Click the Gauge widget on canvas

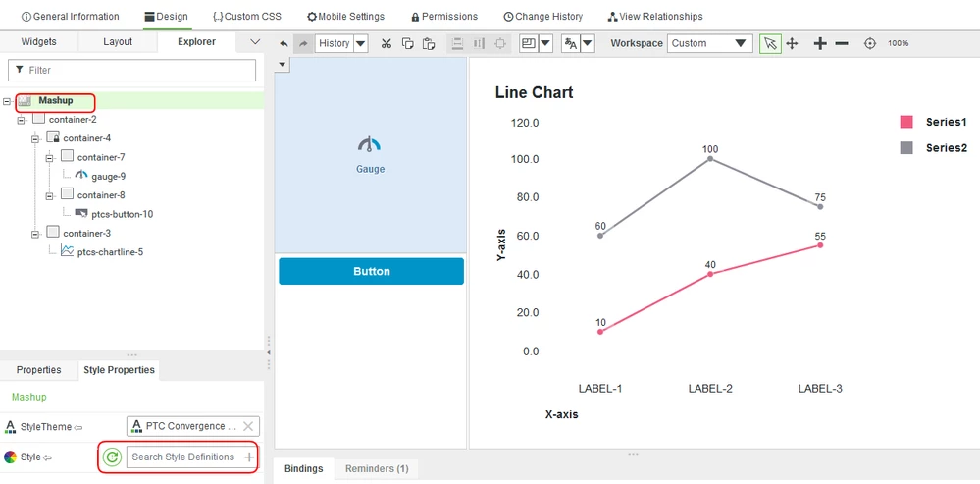(370, 154)
